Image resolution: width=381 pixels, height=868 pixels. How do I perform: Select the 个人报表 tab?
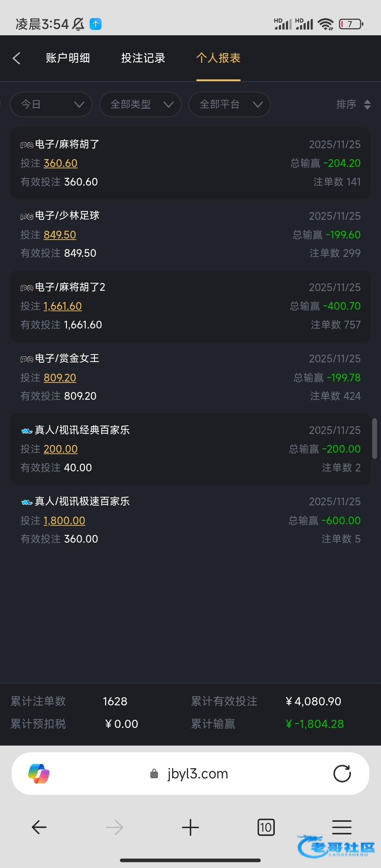click(x=218, y=58)
